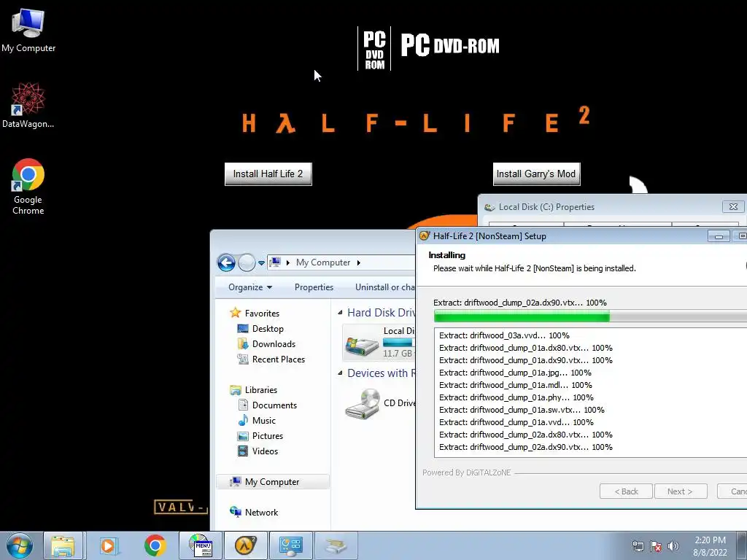The height and width of the screenshot is (560, 747).
Task: Switch to the Half-Life 2 setup taskbar item
Action: pos(245,545)
